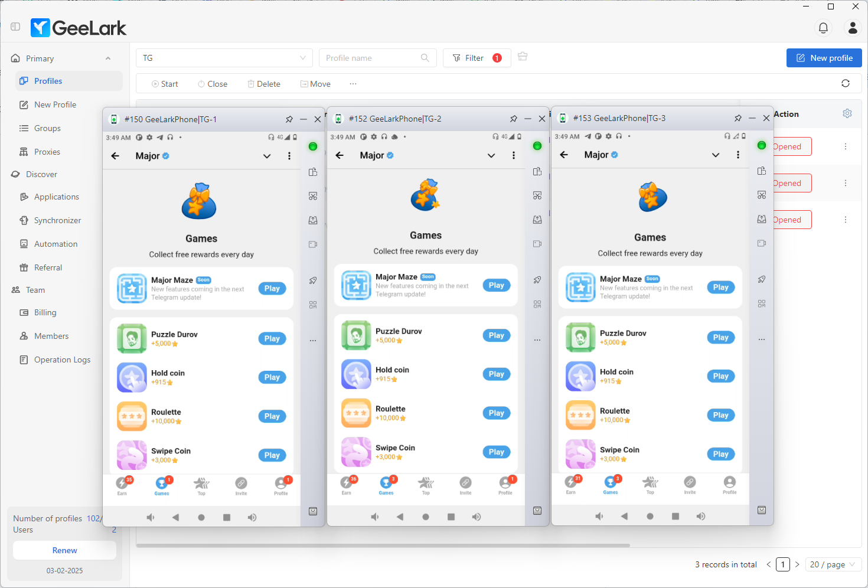868x588 pixels.
Task: Open the keyboard icon at bottom of TG-1 toolbar
Action: 313,511
